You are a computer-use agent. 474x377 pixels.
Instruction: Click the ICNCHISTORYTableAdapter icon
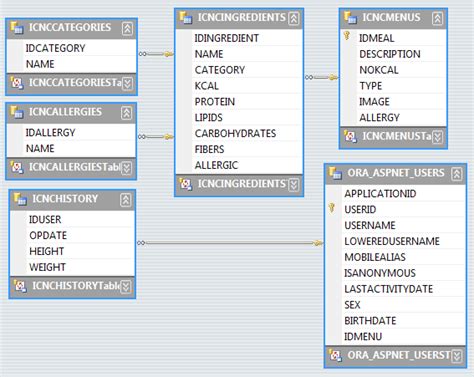point(20,286)
